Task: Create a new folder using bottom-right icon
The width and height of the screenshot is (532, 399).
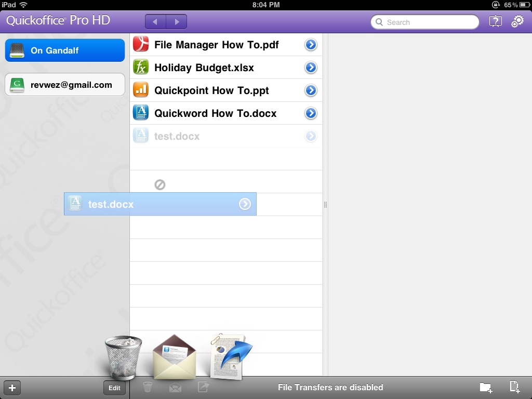Action: click(x=486, y=387)
